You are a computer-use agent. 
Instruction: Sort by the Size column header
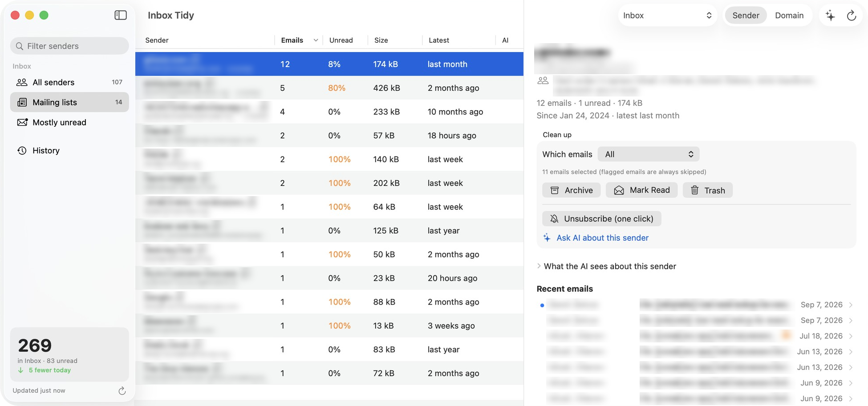[381, 40]
